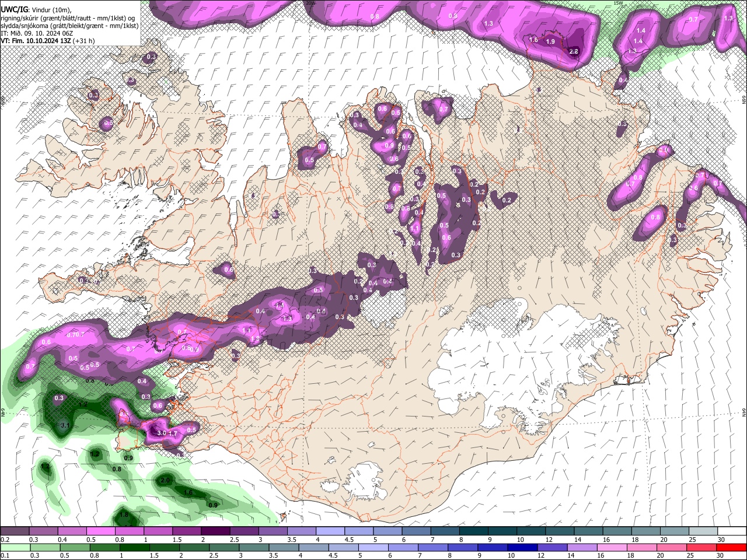Click the 1.9 snowfall value beside 2.8
The image size is (747, 560).
[x=550, y=41]
